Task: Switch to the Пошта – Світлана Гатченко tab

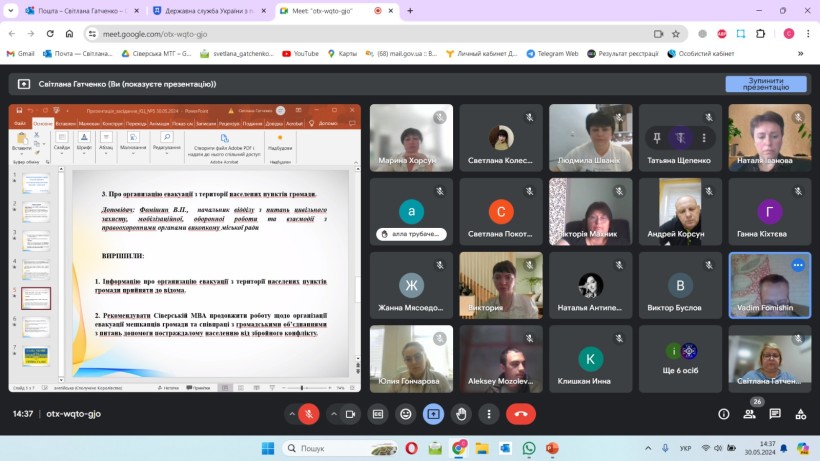Action: [x=82, y=10]
